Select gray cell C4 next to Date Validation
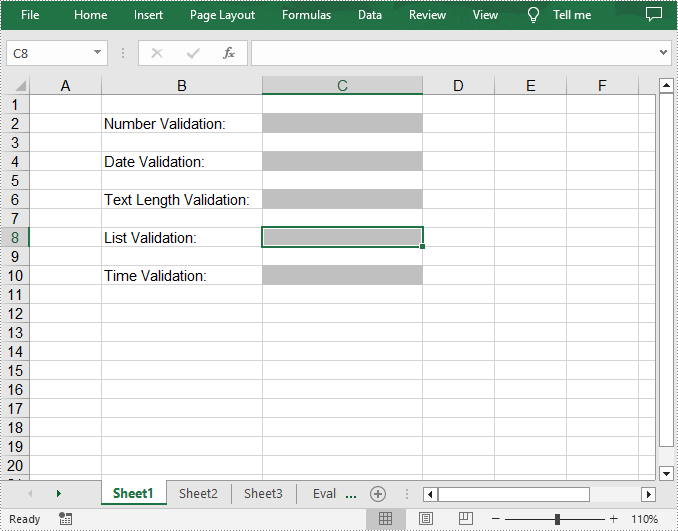Viewport: 678px width, 531px height. 342,162
